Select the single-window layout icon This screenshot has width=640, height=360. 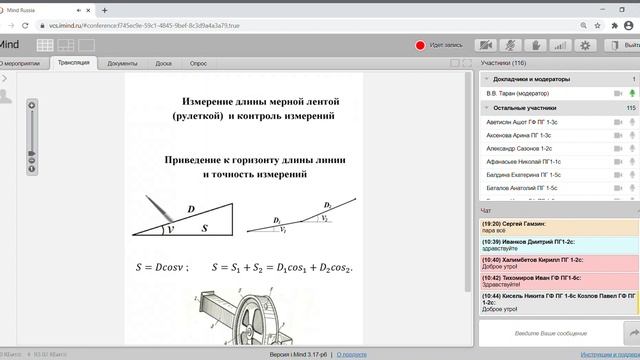[87, 45]
